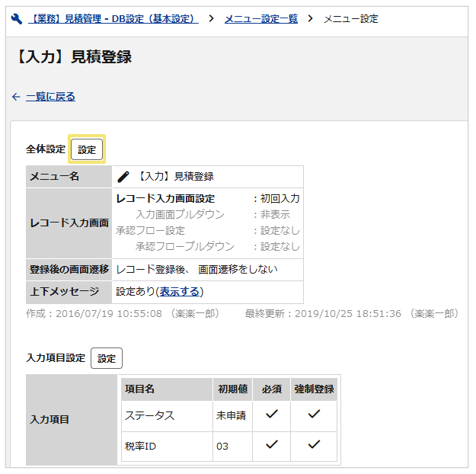Open 【業務】見積管理 - DB設定 breadcrumb link
Image resolution: width=476 pixels, height=474 pixels.
(113, 19)
